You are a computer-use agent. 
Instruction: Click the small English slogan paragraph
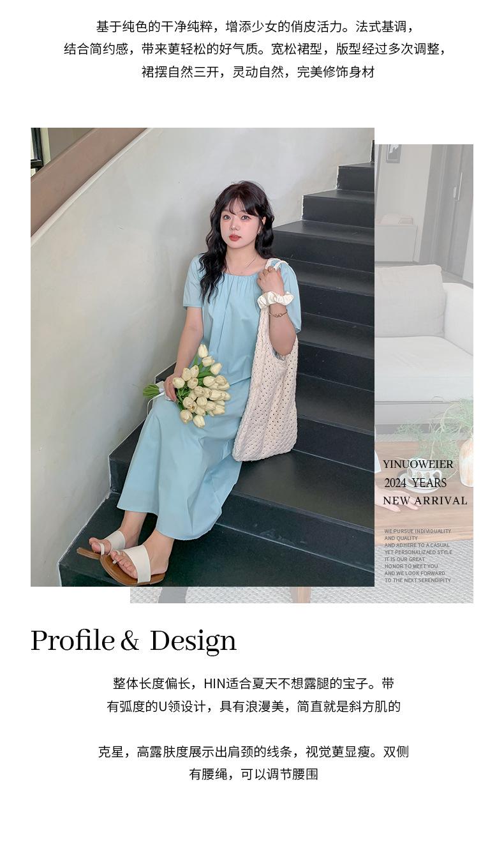(x=418, y=555)
